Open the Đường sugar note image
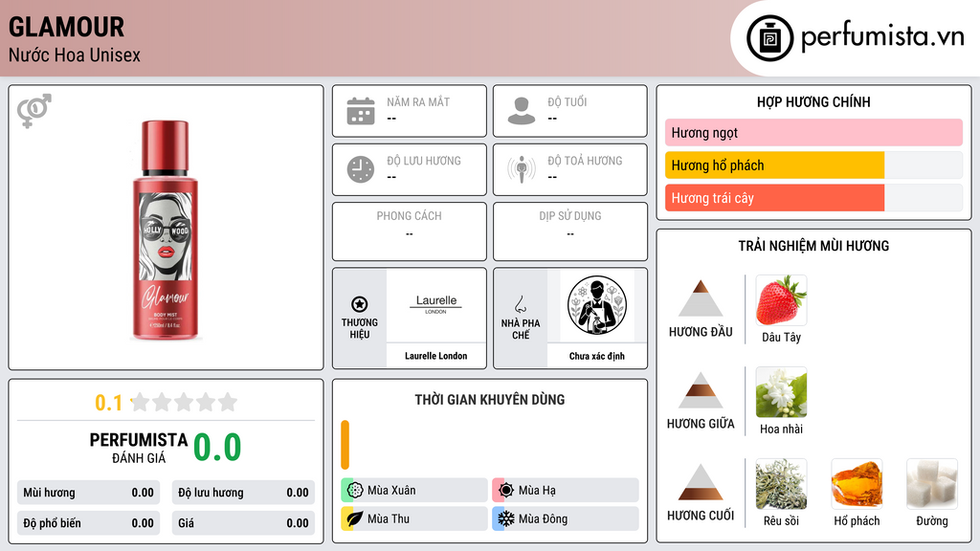 (x=932, y=483)
